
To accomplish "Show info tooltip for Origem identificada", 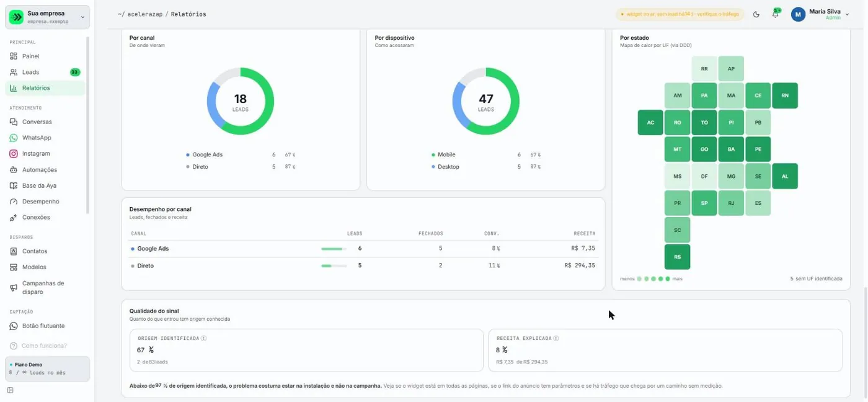I will (x=204, y=339).
